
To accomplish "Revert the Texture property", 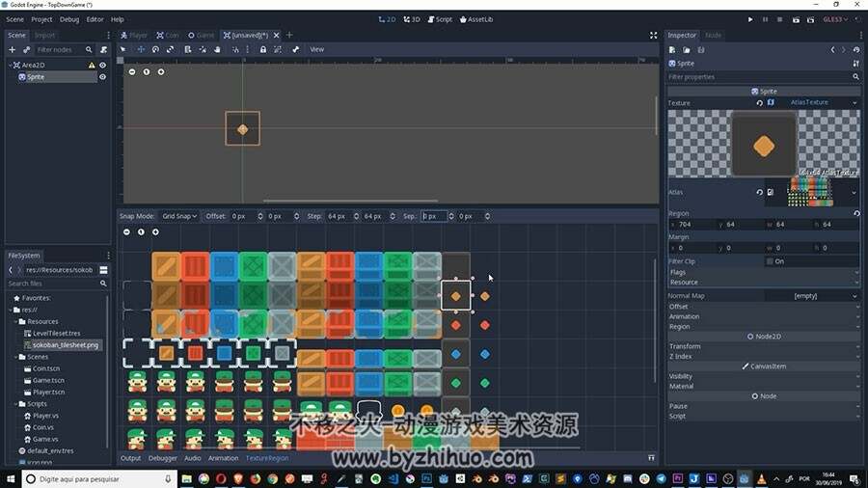I will click(x=760, y=103).
